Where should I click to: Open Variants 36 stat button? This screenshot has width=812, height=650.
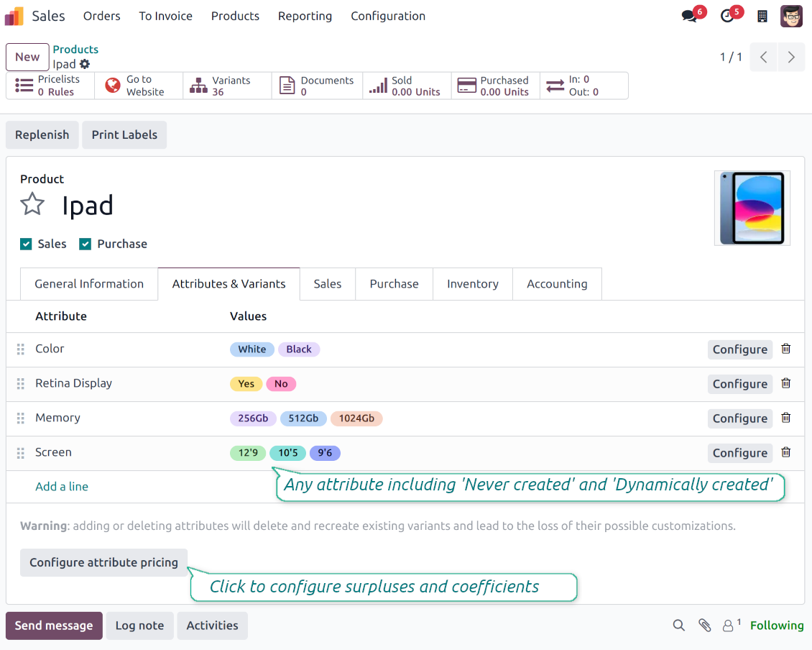point(227,86)
